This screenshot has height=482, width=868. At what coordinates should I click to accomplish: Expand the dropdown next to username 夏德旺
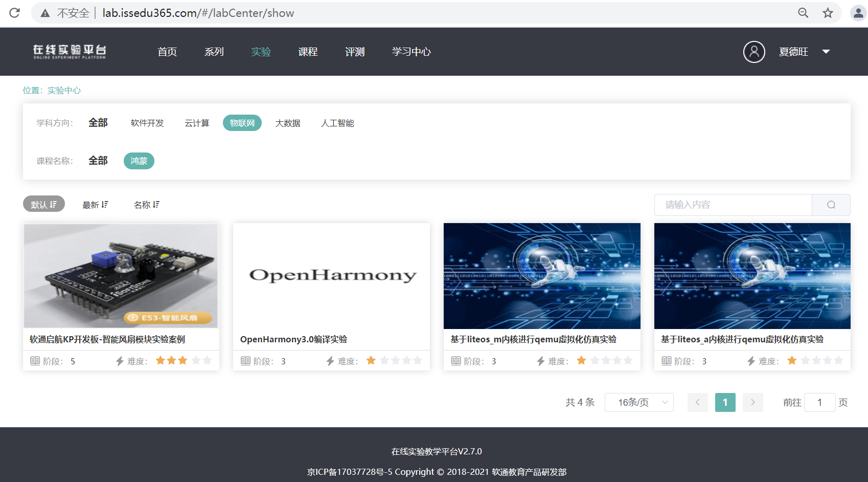pyautogui.click(x=826, y=52)
